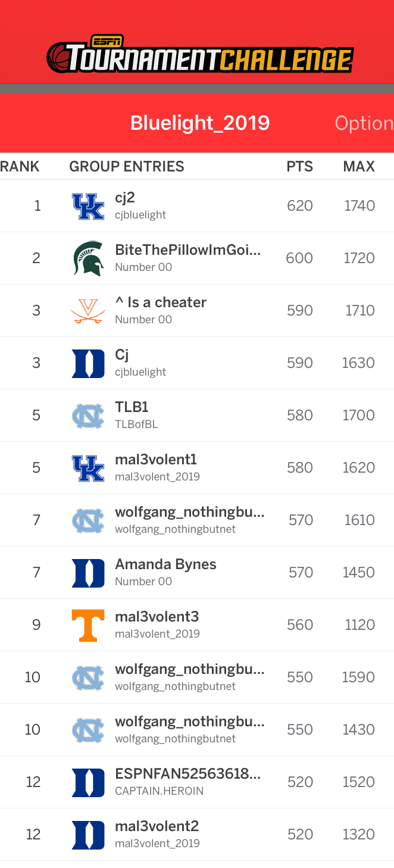Open the '^ Is a cheater' entry
The width and height of the screenshot is (394, 868).
[197, 311]
